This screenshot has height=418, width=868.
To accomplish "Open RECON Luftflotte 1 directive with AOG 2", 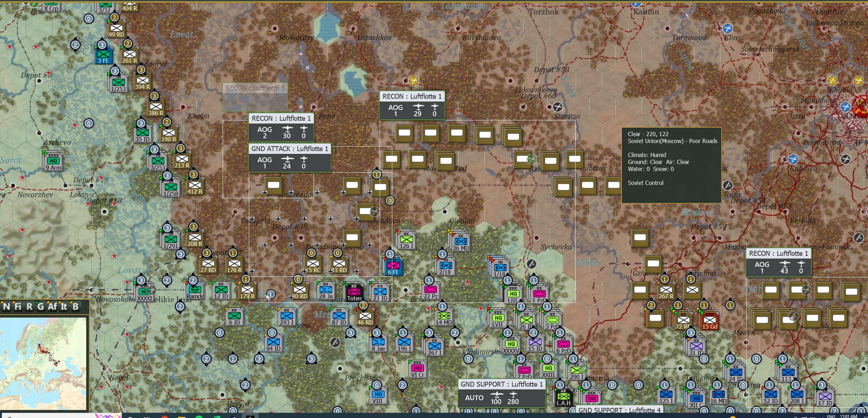I will (x=281, y=127).
